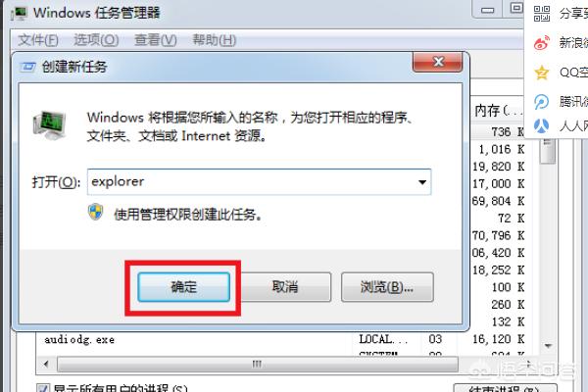Image resolution: width=588 pixels, height=392 pixels.
Task: Click the Tencent Weibo share icon
Action: coord(542,101)
